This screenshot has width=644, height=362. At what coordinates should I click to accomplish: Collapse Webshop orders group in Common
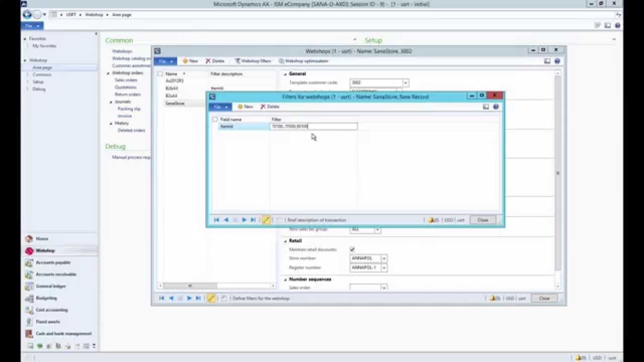(x=108, y=73)
